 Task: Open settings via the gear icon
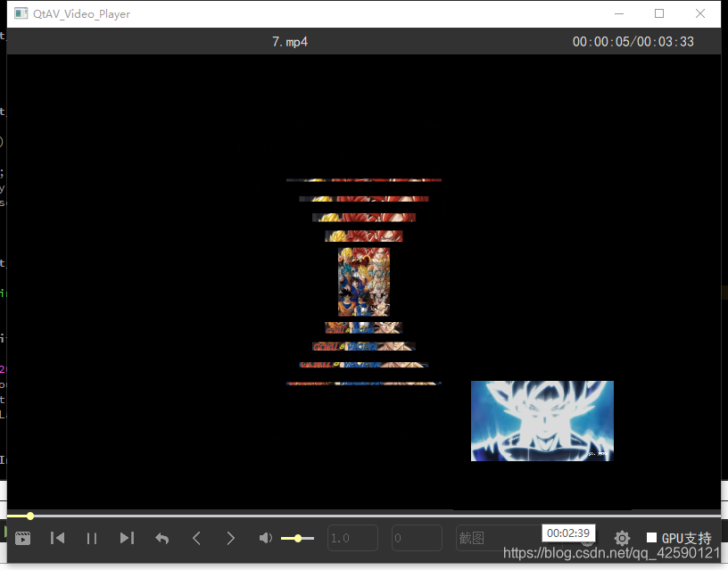click(x=622, y=539)
